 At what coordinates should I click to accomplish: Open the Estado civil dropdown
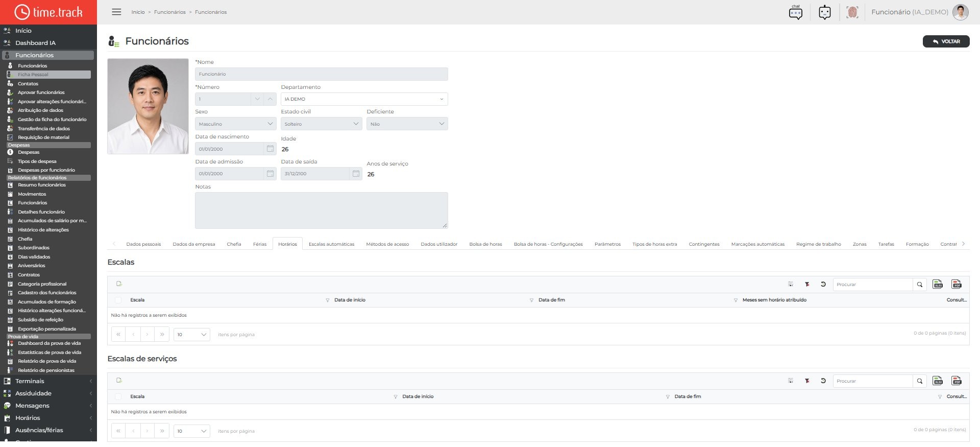coord(322,124)
